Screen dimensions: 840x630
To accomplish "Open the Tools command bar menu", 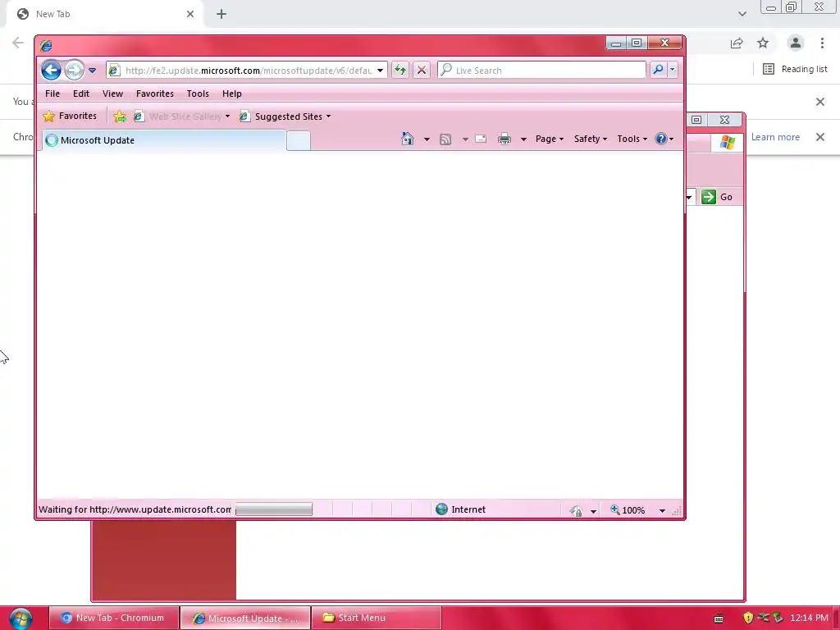I will click(632, 139).
